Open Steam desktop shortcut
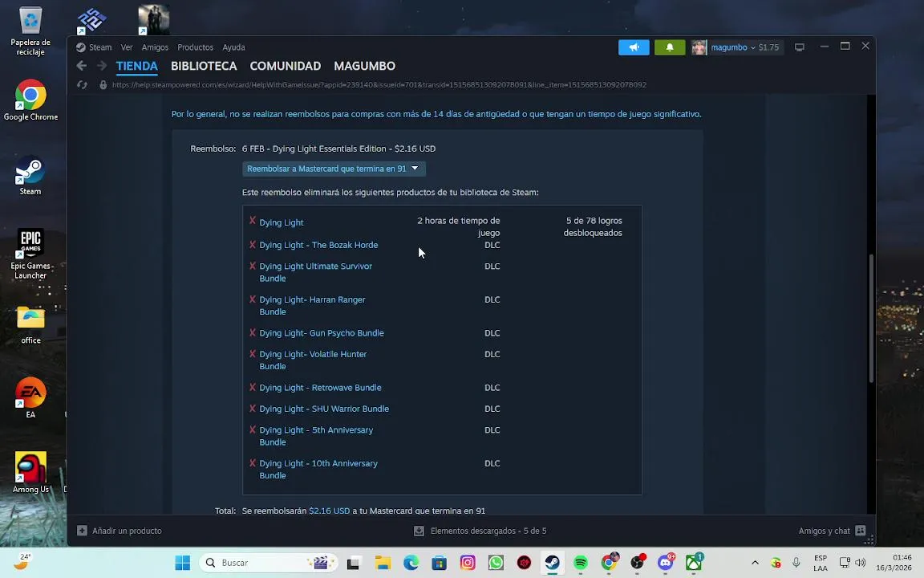The height and width of the screenshot is (578, 924). click(x=30, y=175)
